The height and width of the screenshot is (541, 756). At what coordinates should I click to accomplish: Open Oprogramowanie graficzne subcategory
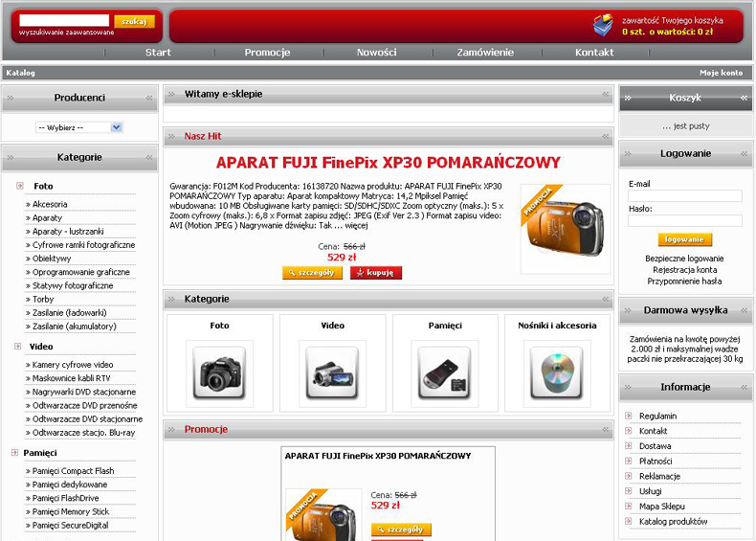81,272
